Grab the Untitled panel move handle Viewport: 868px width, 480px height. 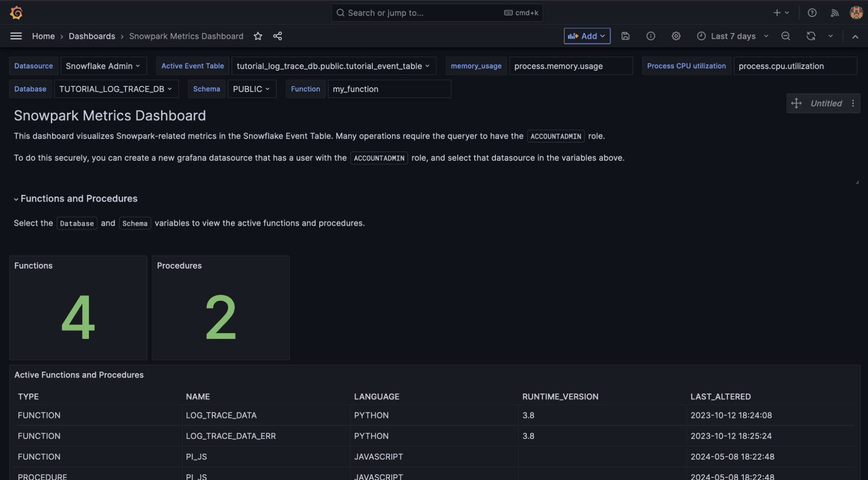(x=796, y=103)
